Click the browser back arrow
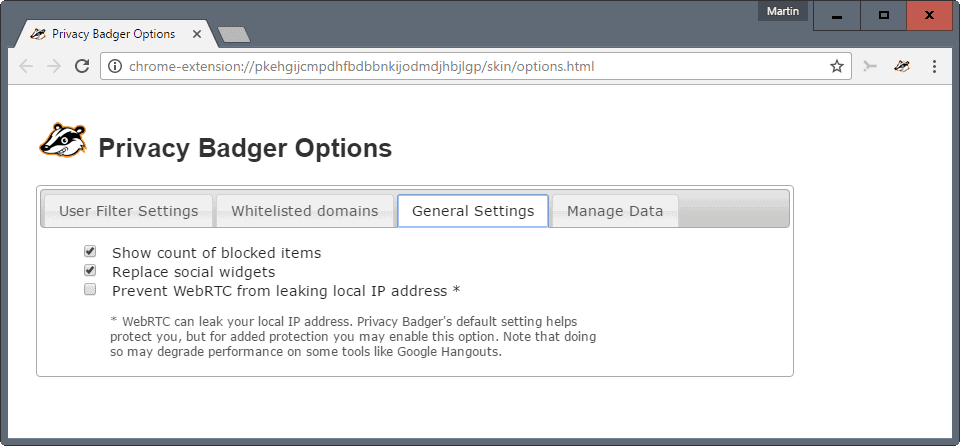This screenshot has height=446, width=960. tap(26, 66)
